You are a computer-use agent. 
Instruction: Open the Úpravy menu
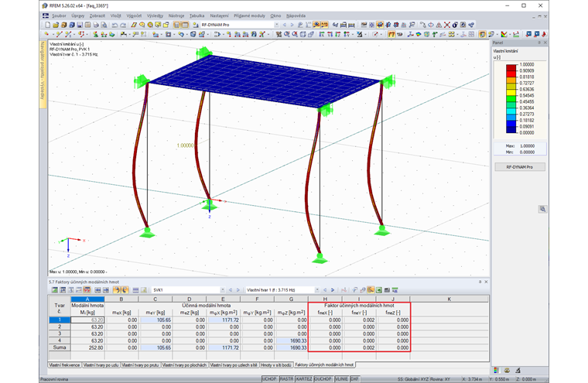[x=77, y=15]
